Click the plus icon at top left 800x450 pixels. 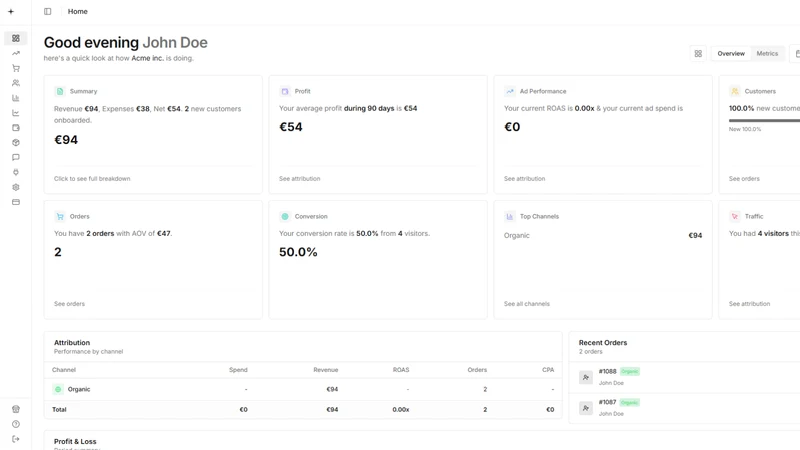[x=11, y=11]
